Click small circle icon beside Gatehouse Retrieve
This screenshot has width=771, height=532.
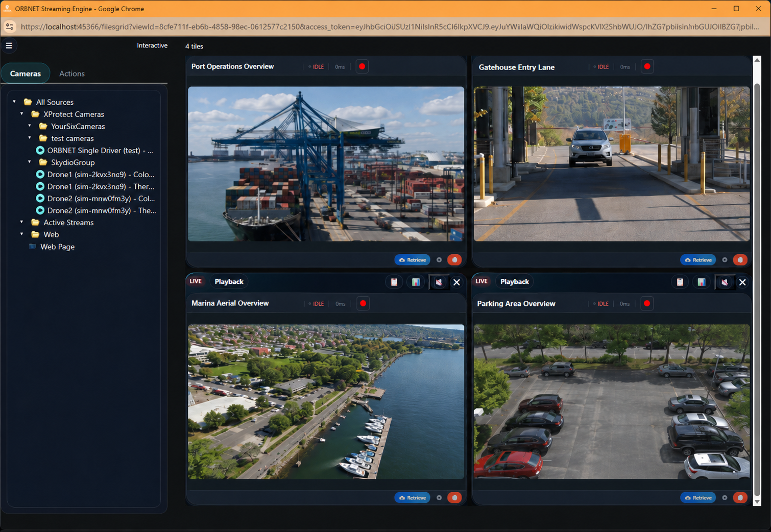725,260
